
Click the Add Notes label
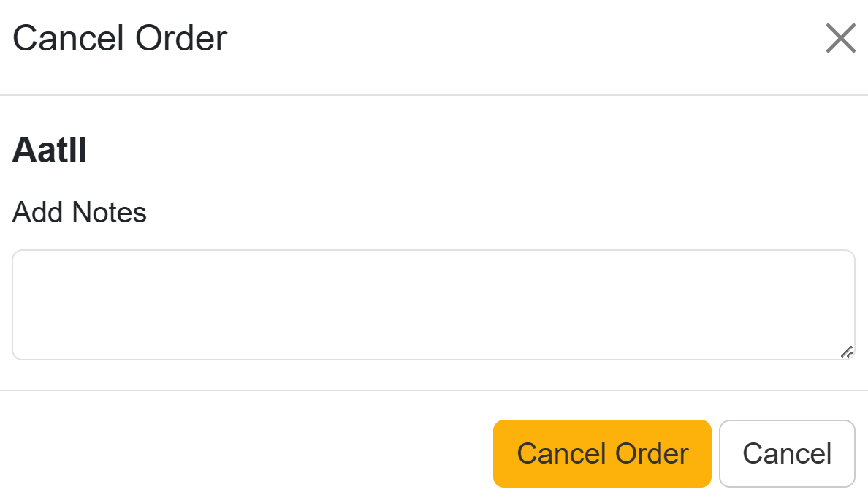tap(80, 213)
